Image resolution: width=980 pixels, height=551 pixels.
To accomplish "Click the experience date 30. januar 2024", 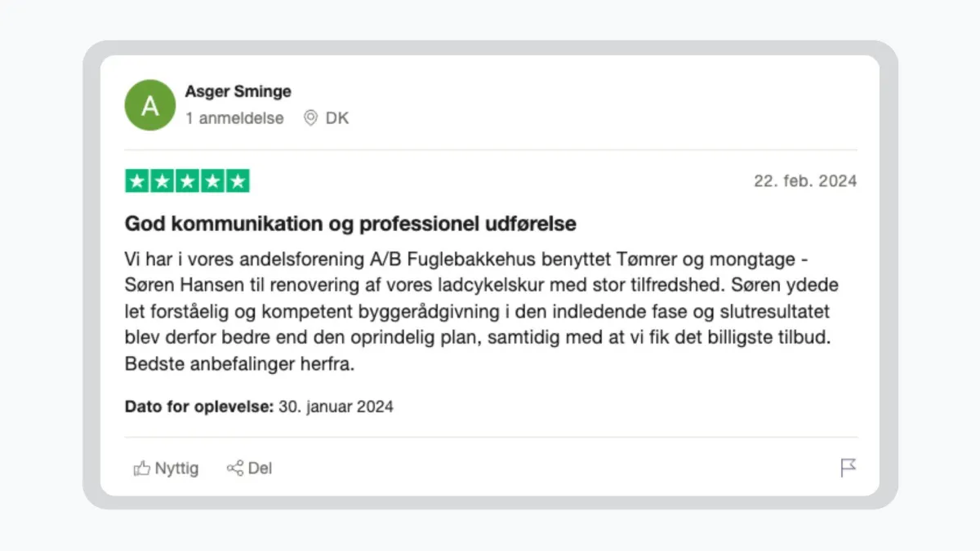I will coord(336,407).
